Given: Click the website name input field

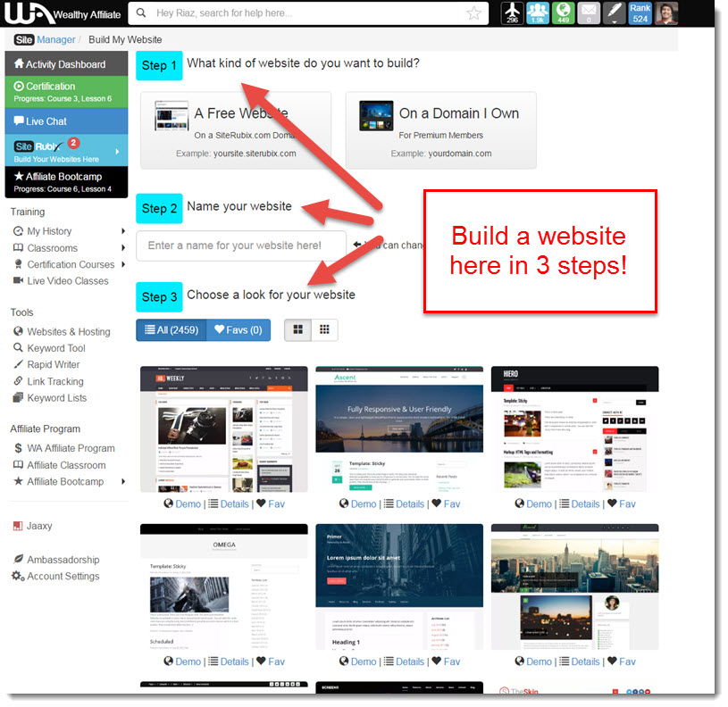Looking at the screenshot, I should pyautogui.click(x=241, y=245).
